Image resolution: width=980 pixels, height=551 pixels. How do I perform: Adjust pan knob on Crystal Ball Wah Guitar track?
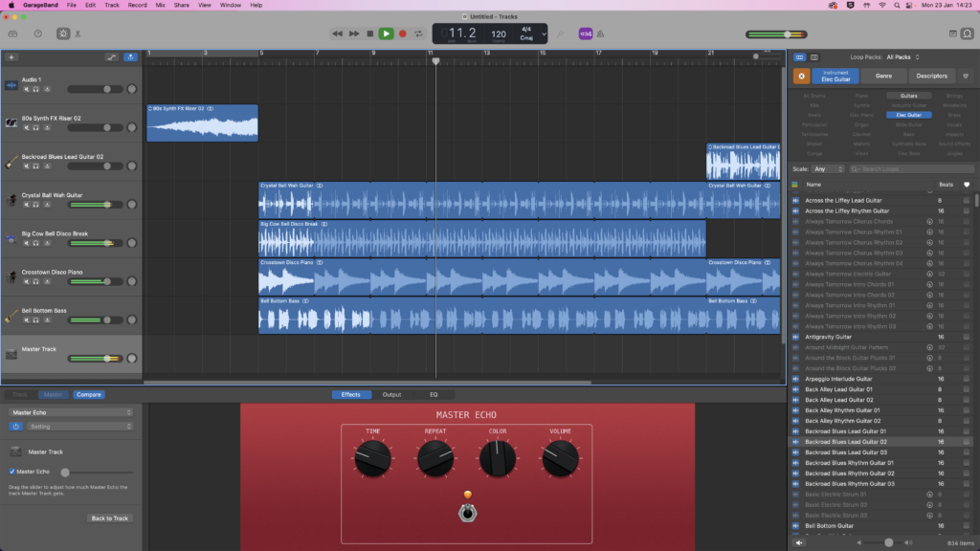click(132, 205)
